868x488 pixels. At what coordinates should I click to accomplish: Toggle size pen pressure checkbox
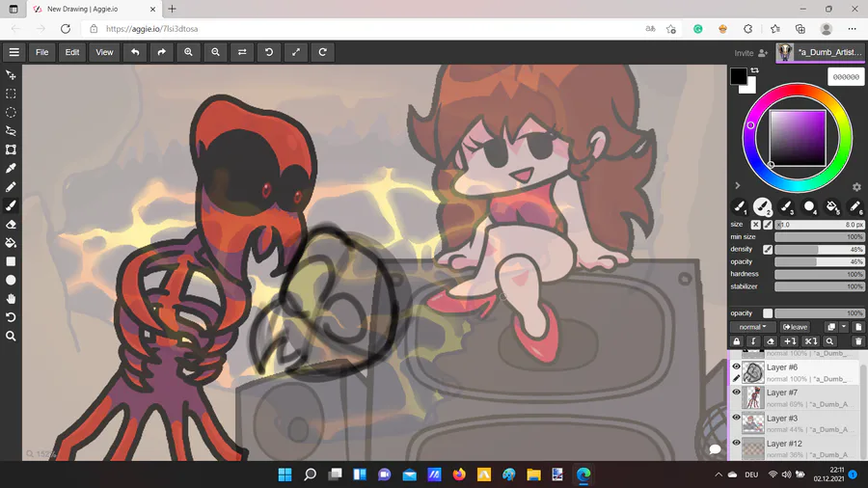[768, 225]
